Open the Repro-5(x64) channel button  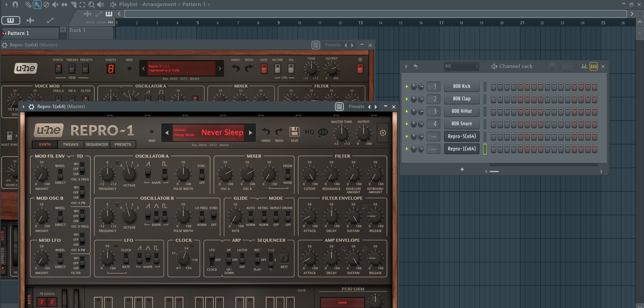pyautogui.click(x=462, y=136)
